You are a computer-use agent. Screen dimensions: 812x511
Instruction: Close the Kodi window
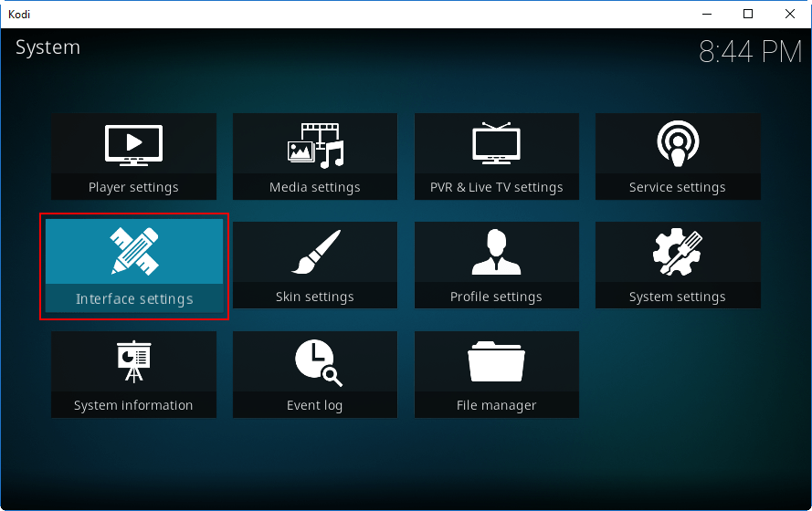790,14
